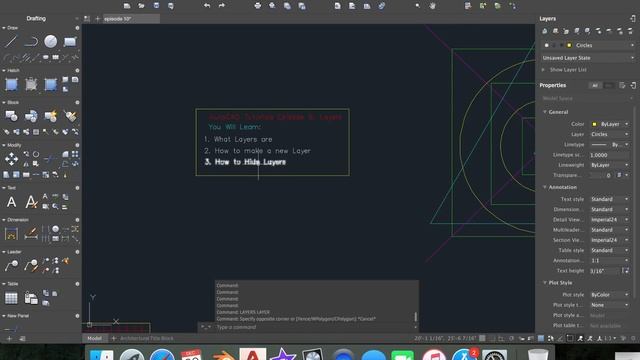640x360 pixels.
Task: Switch to Architectural Title Block layout tab
Action: click(147, 338)
